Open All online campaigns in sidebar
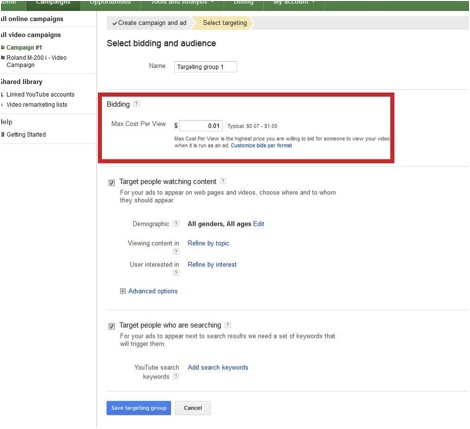The height and width of the screenshot is (429, 470). [x=32, y=19]
